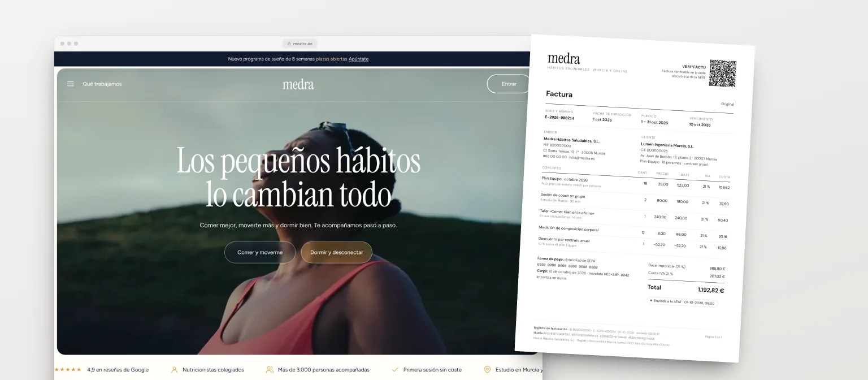Click the 'Base imponible (21 %)' amount '985,80 €'
The image size is (868, 380).
point(717,269)
